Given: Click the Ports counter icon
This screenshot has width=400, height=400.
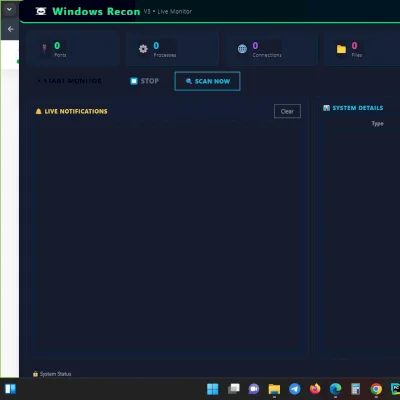Looking at the screenshot, I should pos(44,49).
